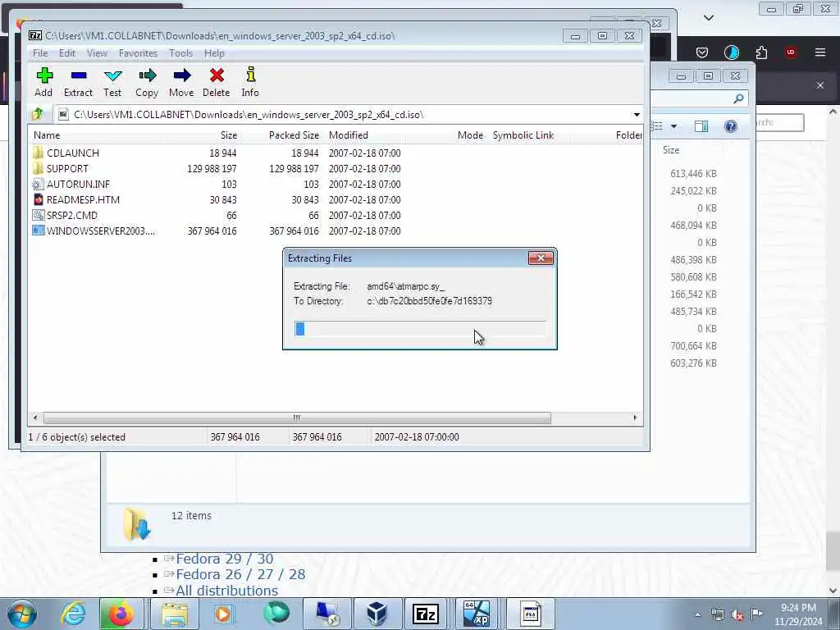The image size is (840, 630).
Task: Launch Internet Explorer from the taskbar
Action: click(72, 614)
